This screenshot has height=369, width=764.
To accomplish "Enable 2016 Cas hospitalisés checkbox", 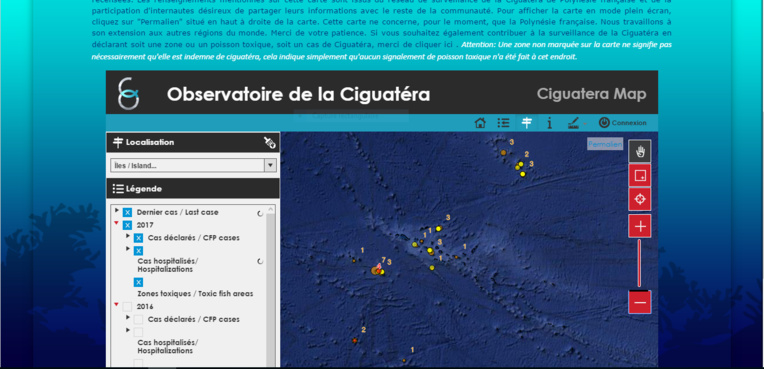I will pyautogui.click(x=138, y=332).
